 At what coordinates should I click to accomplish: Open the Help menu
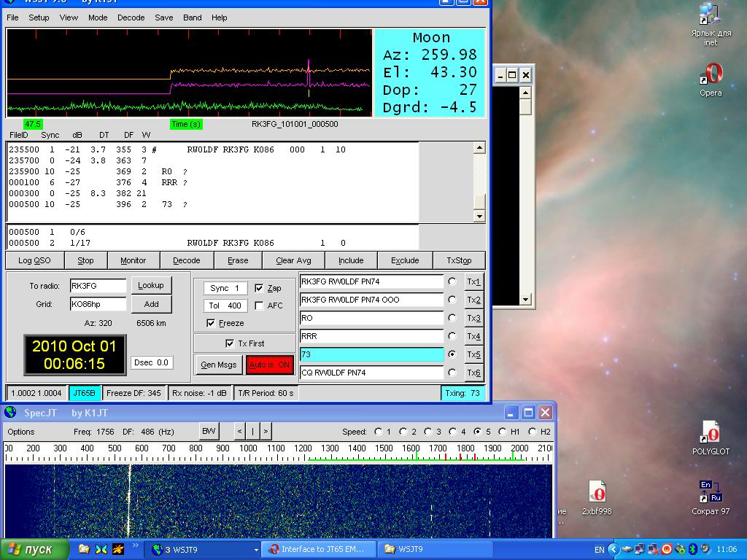pyautogui.click(x=219, y=17)
